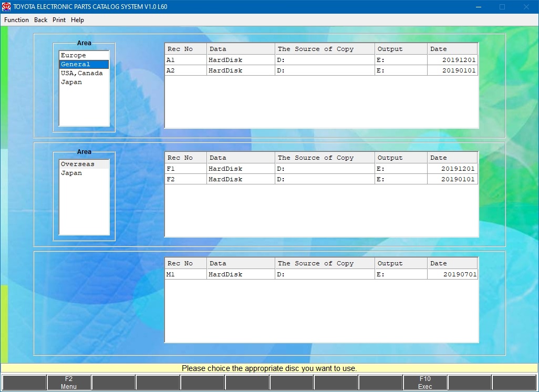Click The Source of Copy header in third table
The height and width of the screenshot is (392, 539).
(x=325, y=263)
